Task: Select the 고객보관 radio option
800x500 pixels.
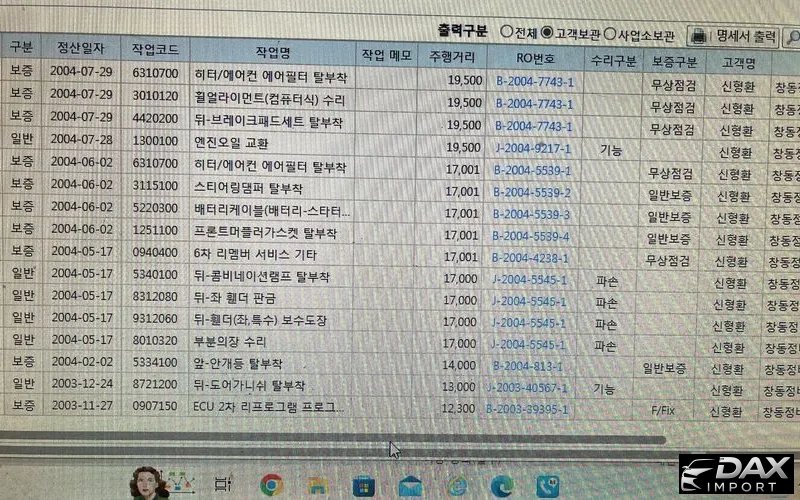Action: tap(547, 33)
